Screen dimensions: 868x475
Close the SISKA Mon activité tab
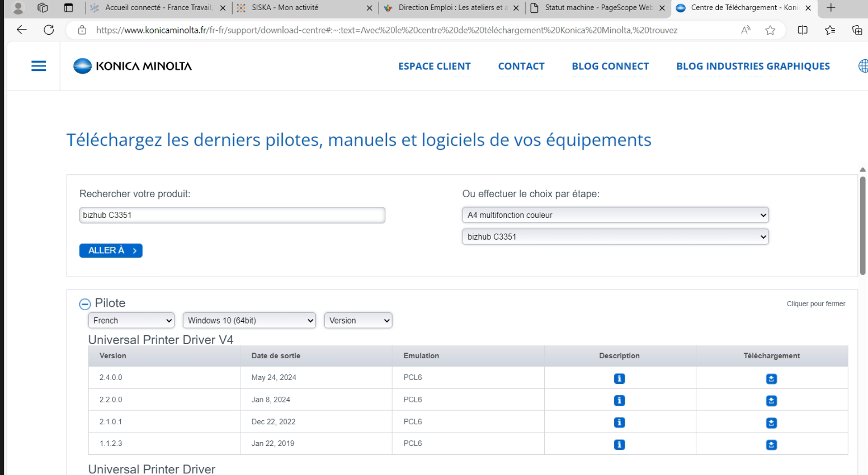pyautogui.click(x=369, y=8)
